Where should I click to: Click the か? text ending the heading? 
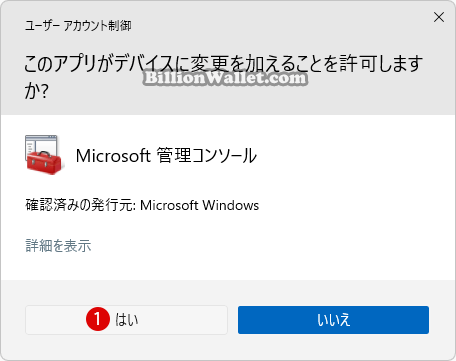pyautogui.click(x=37, y=91)
